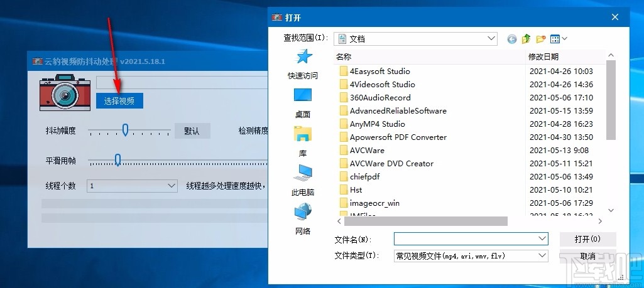Select 库 in places bar
Image resolution: width=644 pixels, height=288 pixels.
303,142
